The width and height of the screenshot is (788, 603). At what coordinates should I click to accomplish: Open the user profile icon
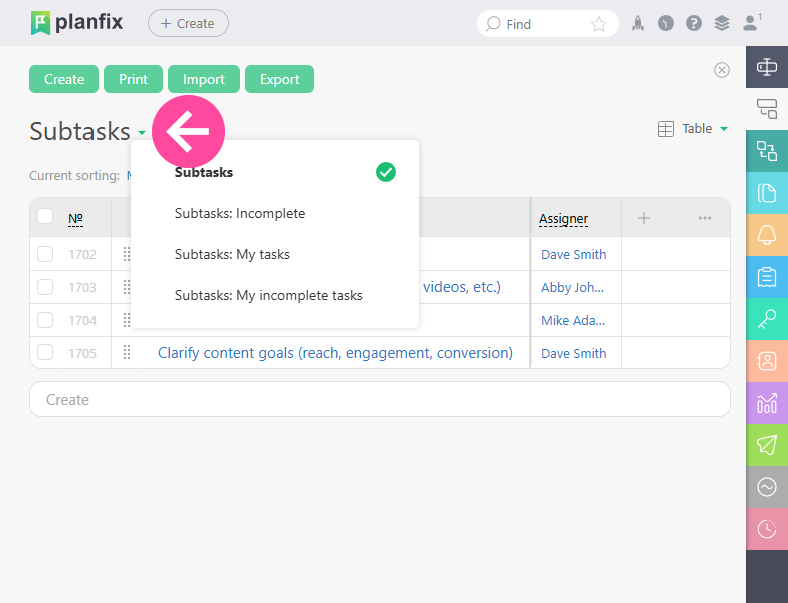751,23
